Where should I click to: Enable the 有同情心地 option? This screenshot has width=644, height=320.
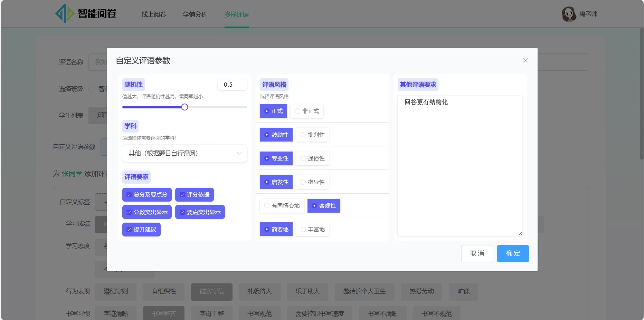point(282,205)
